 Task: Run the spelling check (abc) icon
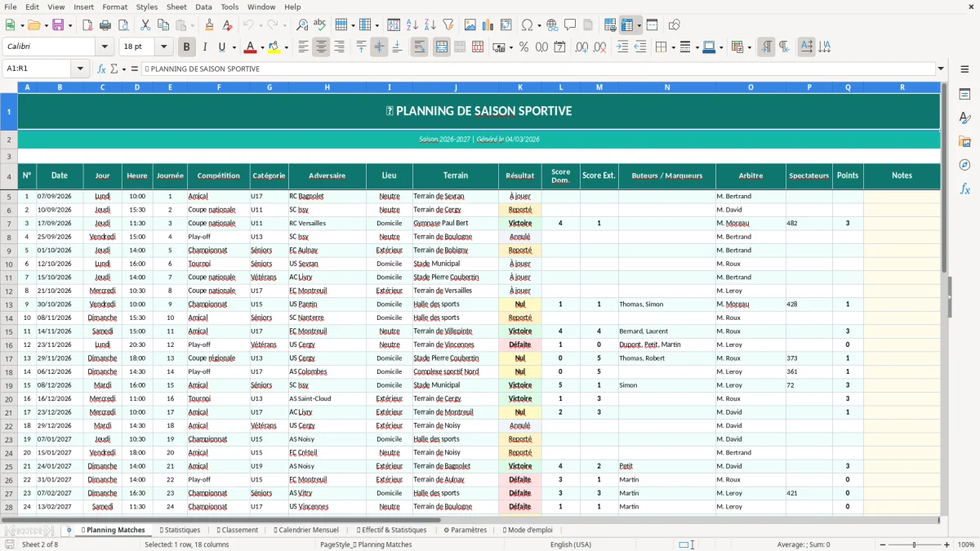319,25
